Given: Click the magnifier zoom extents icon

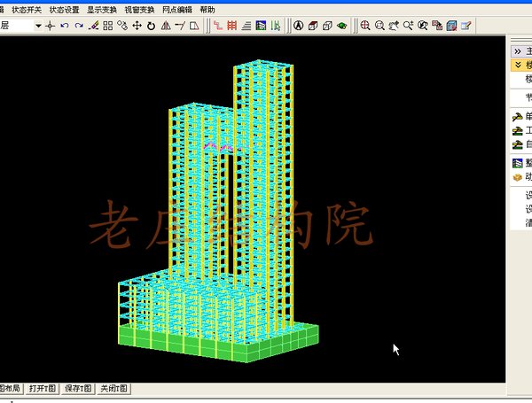Looking at the screenshot, I should [x=380, y=26].
